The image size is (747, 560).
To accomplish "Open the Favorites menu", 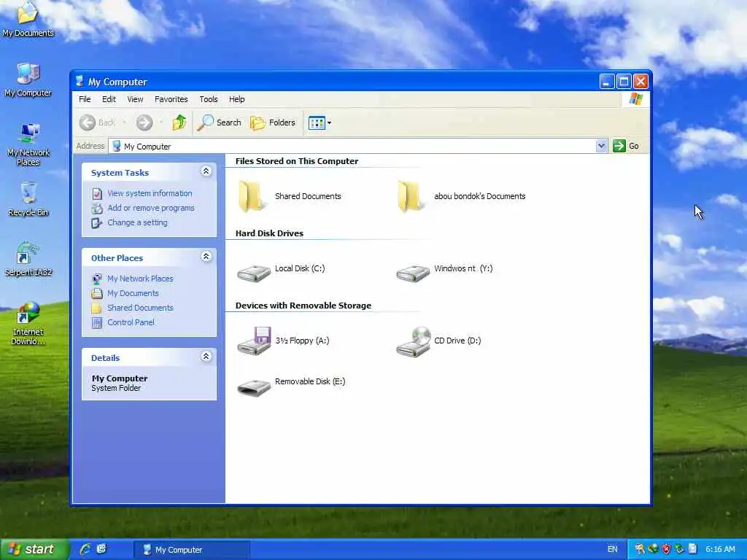I will click(171, 99).
